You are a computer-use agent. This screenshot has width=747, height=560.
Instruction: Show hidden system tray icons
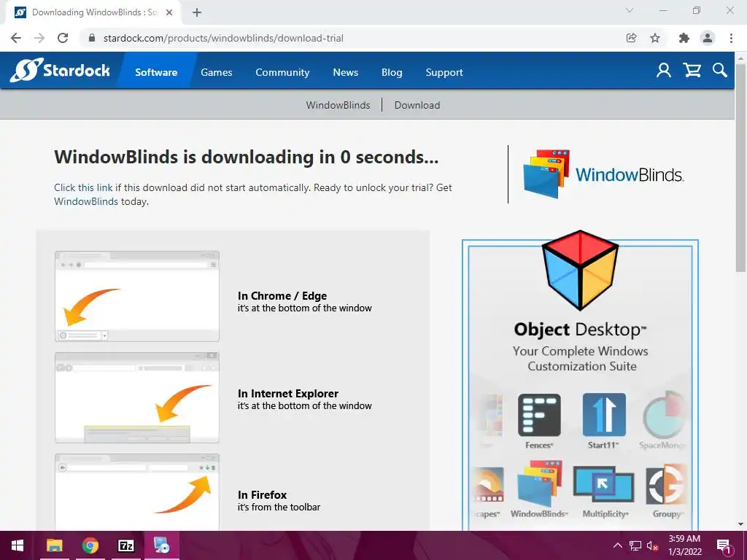617,545
